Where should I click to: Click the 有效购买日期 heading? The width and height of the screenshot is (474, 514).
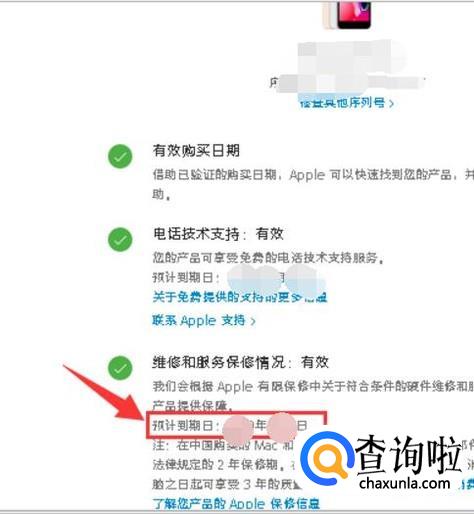pyautogui.click(x=196, y=150)
